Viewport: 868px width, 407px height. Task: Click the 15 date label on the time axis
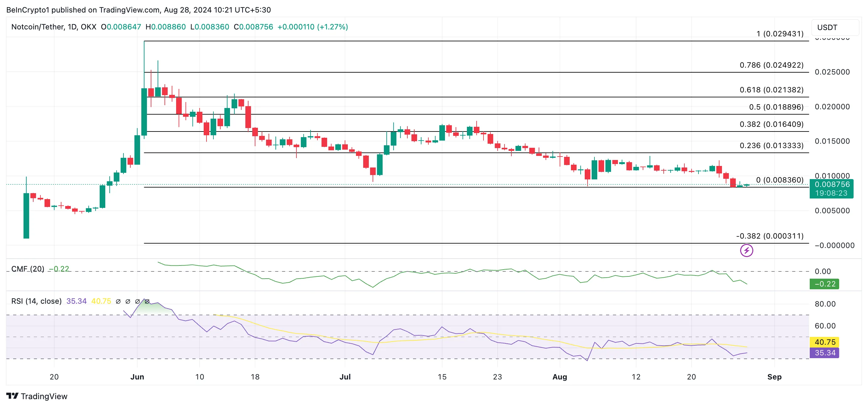pyautogui.click(x=442, y=377)
